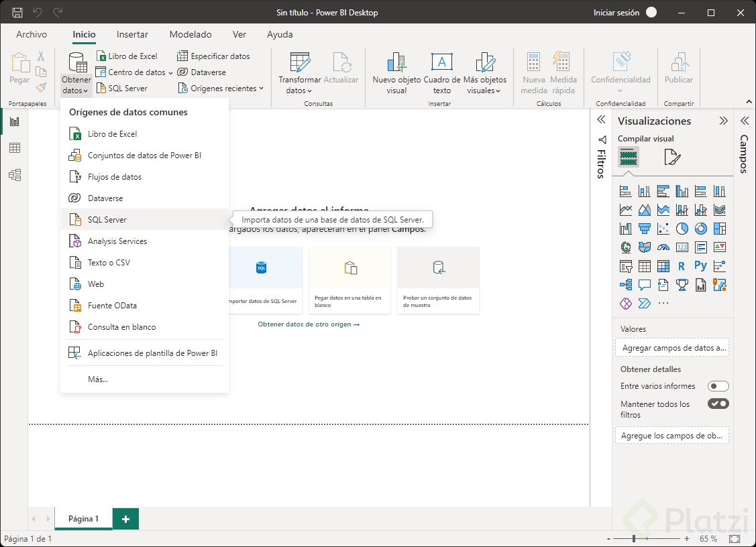Open the Report view from left sidebar

(x=15, y=121)
